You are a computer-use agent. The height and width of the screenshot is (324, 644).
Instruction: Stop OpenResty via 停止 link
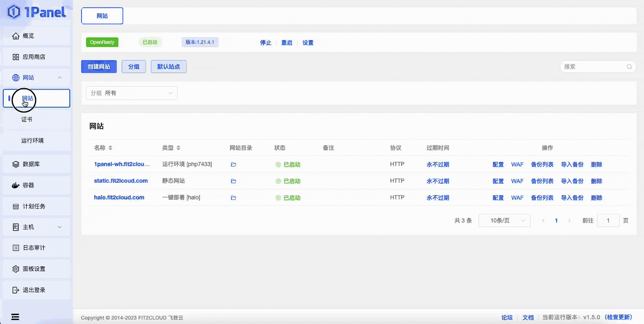pos(266,43)
